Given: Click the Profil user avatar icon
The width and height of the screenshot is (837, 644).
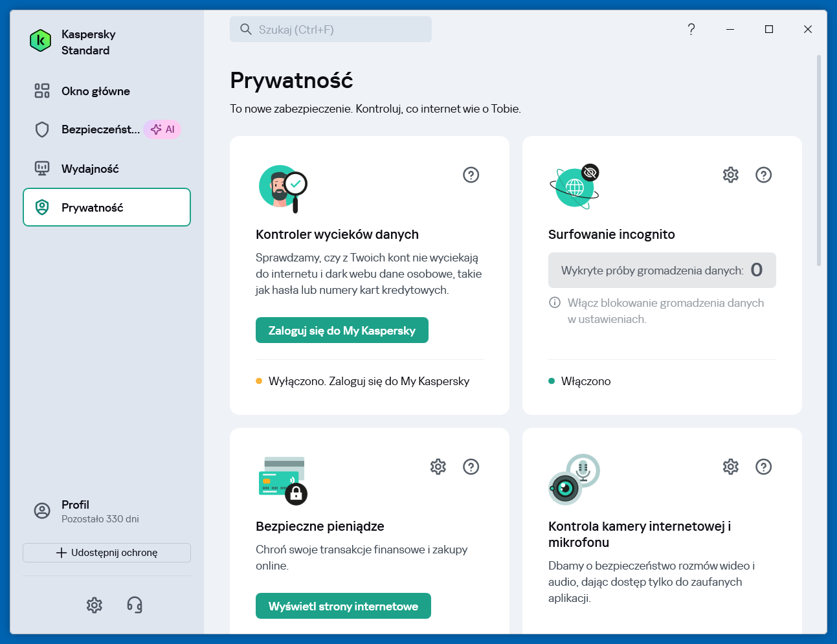Looking at the screenshot, I should click(42, 511).
